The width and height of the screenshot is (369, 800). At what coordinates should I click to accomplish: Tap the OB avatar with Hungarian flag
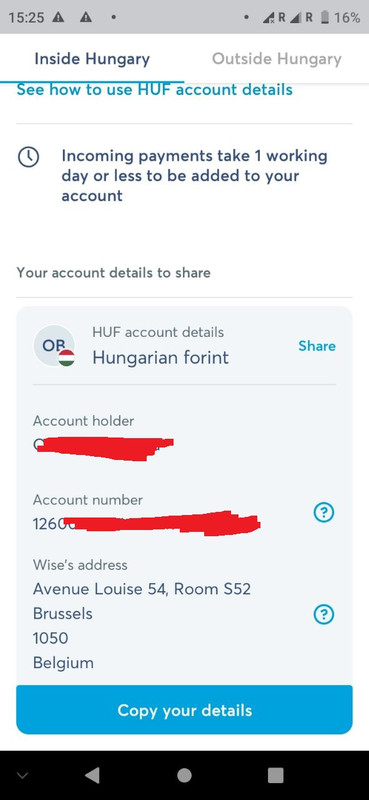tap(54, 345)
